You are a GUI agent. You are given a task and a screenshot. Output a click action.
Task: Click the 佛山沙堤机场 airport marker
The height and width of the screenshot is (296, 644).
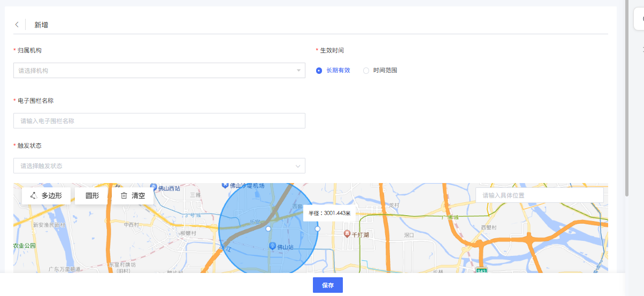coord(225,185)
